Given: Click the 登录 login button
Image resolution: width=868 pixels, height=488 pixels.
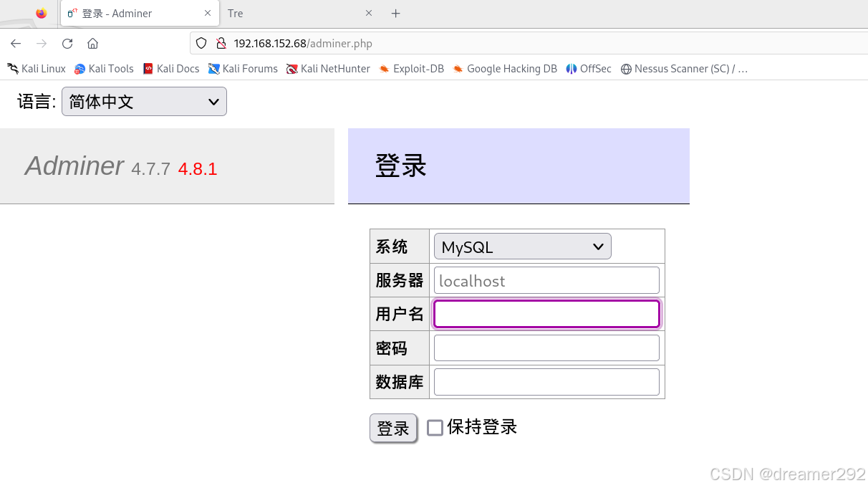Looking at the screenshot, I should point(393,429).
